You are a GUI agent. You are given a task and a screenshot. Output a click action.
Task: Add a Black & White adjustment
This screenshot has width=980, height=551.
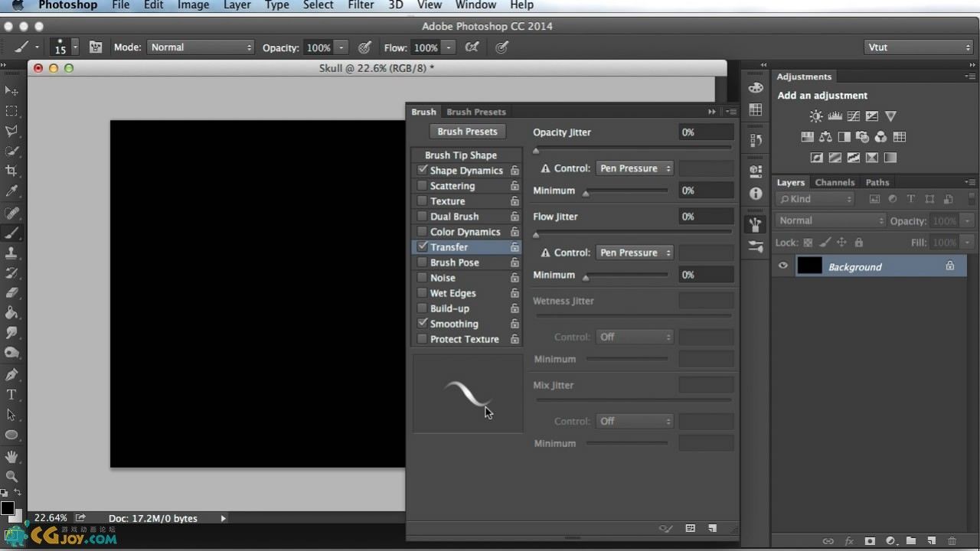[x=844, y=137]
